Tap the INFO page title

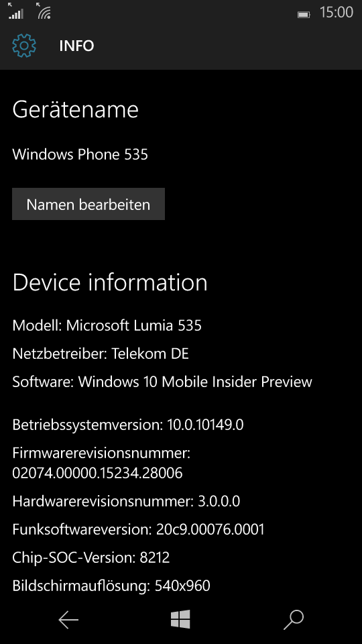coord(76,46)
